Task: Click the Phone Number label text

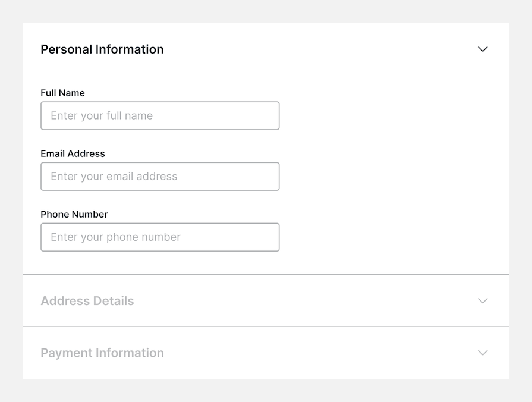Action: pyautogui.click(x=74, y=214)
